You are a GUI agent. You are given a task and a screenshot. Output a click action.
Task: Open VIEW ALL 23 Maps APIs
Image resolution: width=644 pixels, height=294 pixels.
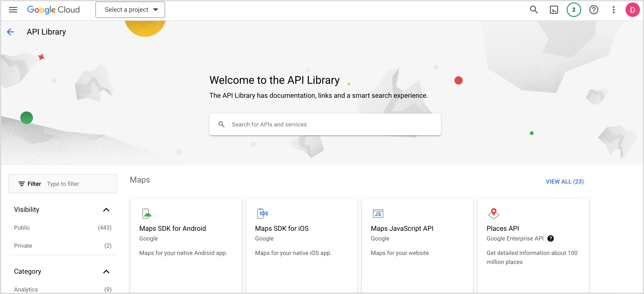coord(564,182)
